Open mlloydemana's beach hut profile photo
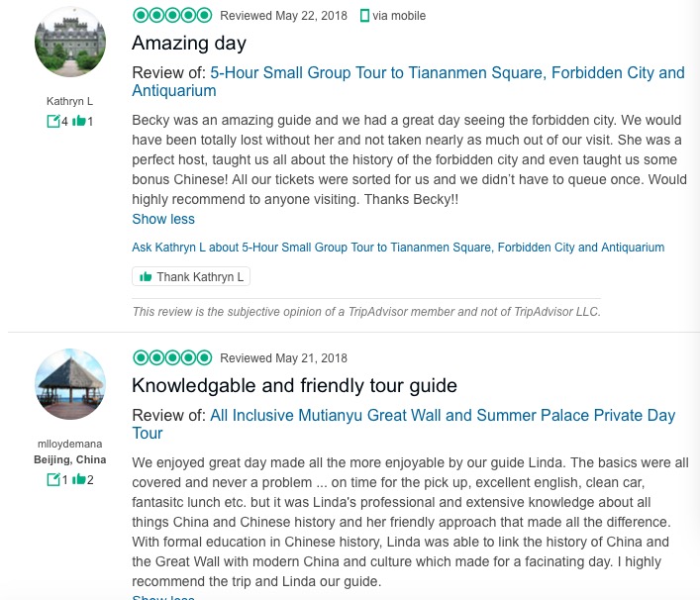Image resolution: width=700 pixels, height=600 pixels. (69, 384)
